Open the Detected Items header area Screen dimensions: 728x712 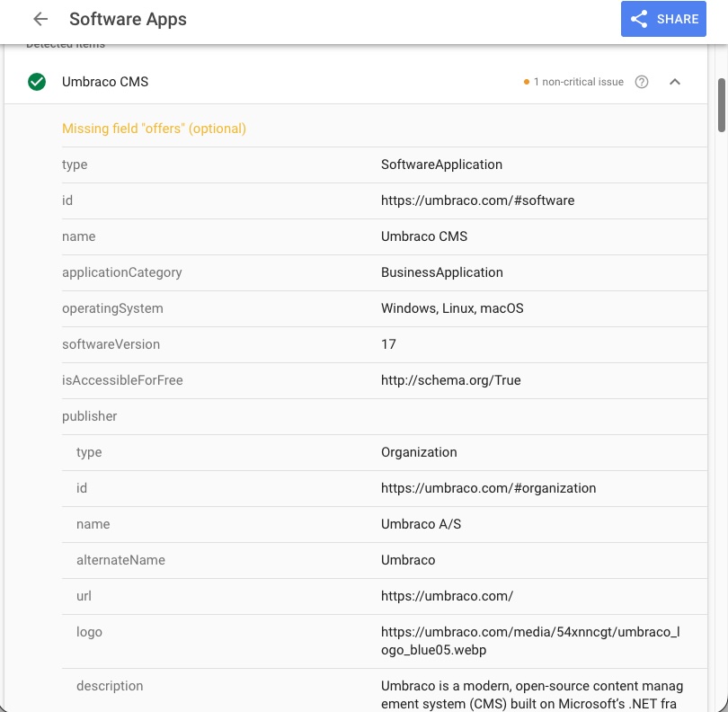click(x=63, y=43)
